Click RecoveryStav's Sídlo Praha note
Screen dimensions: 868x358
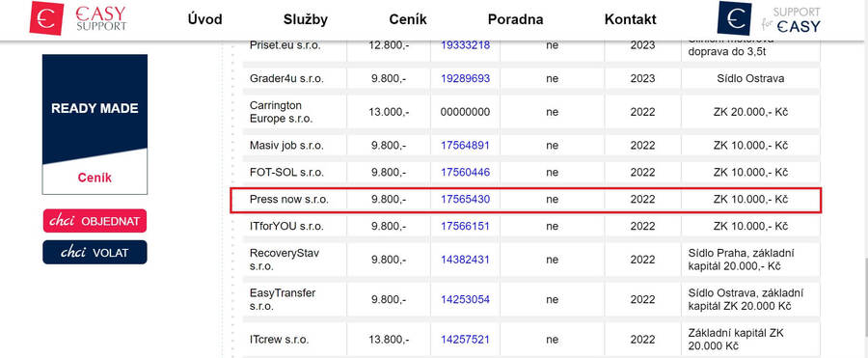coord(741,260)
